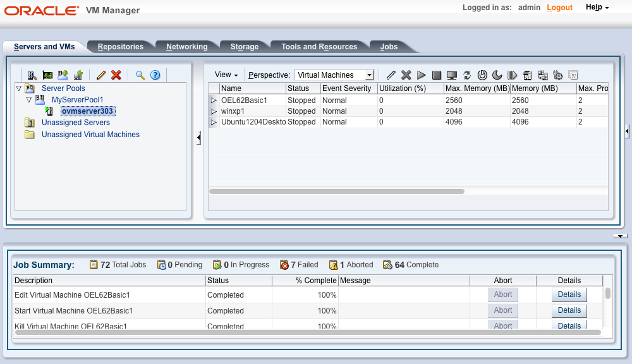Open Details for Edit Virtual Machine OEL62Basic1
This screenshot has width=632, height=364.
[x=569, y=294]
